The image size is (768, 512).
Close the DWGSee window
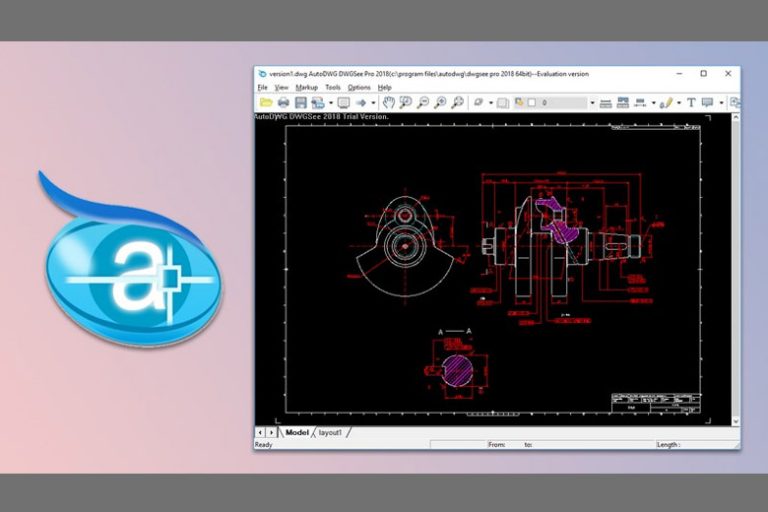[728, 73]
